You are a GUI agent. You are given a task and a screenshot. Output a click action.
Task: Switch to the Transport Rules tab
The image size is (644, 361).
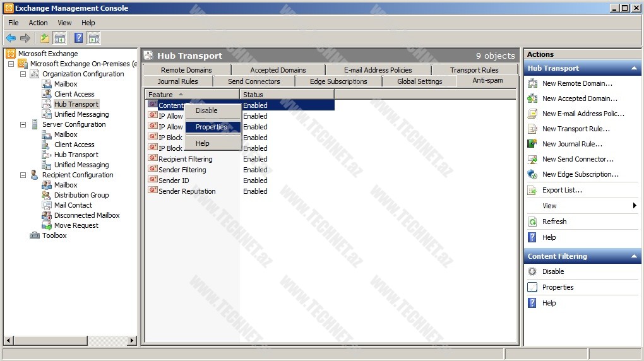point(474,70)
